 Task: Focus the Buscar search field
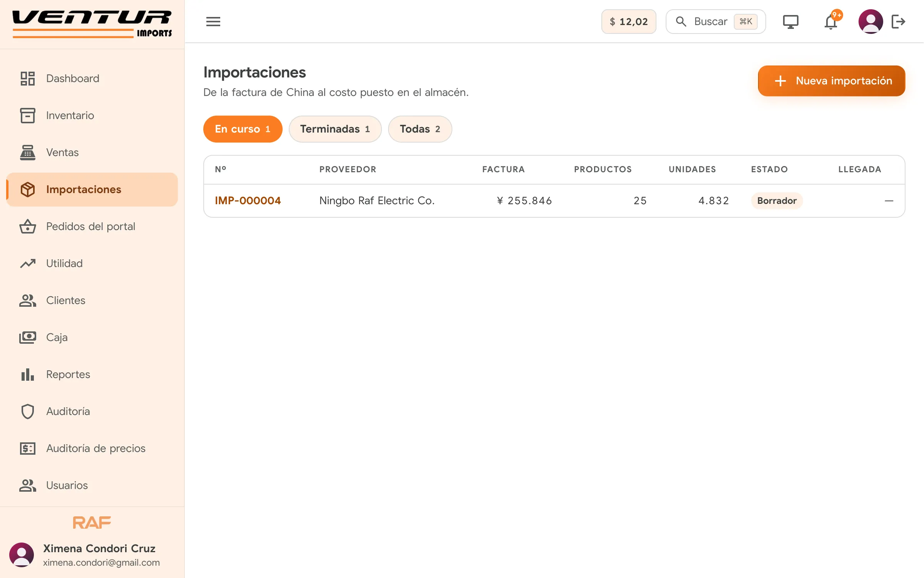[x=716, y=22]
